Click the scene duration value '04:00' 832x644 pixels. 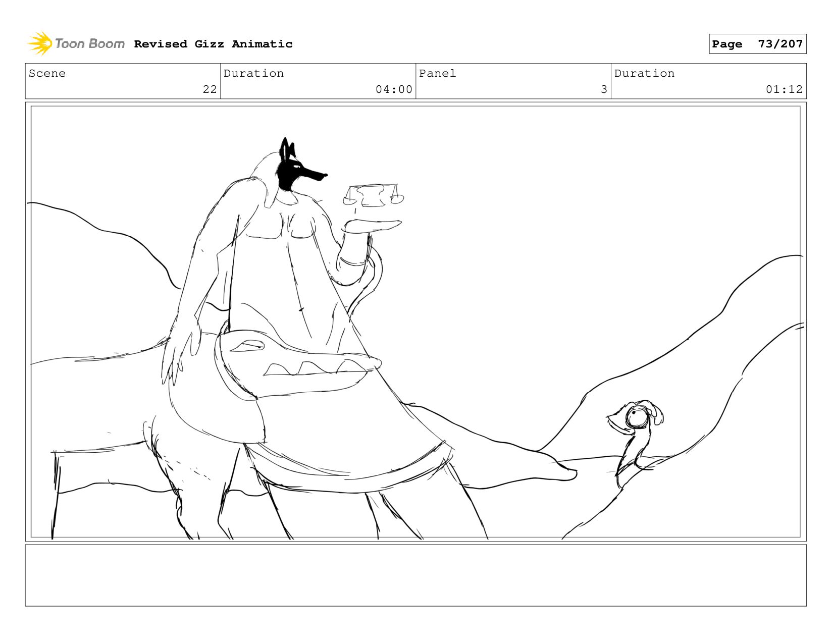point(394,89)
